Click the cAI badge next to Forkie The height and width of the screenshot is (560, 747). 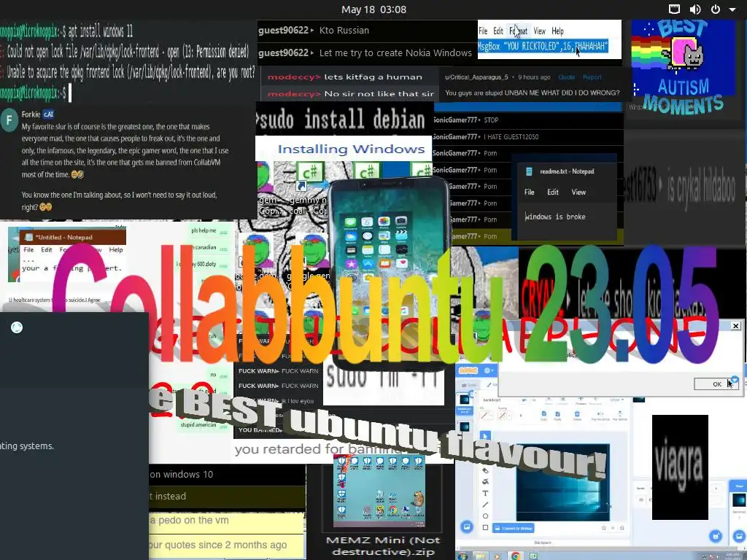tap(49, 114)
